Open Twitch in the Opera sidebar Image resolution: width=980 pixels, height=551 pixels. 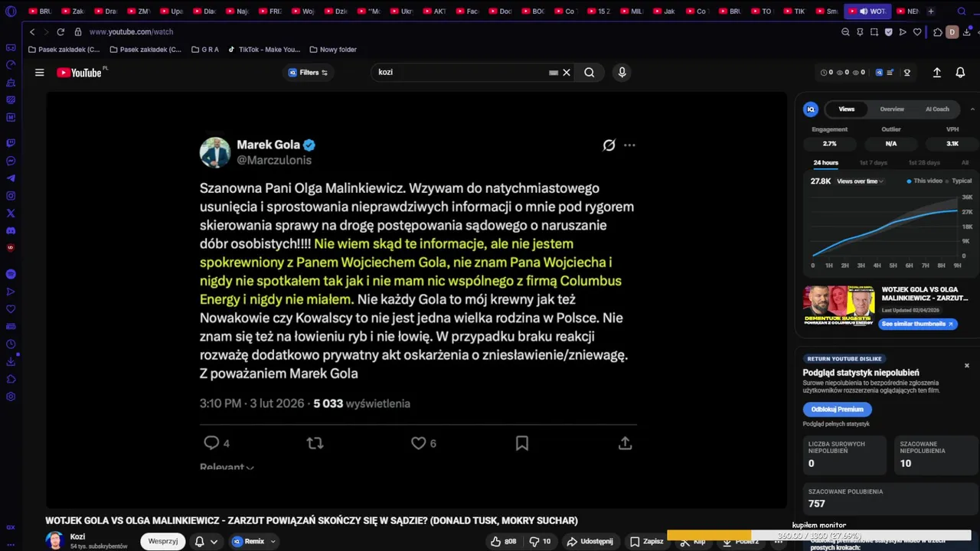point(11,143)
